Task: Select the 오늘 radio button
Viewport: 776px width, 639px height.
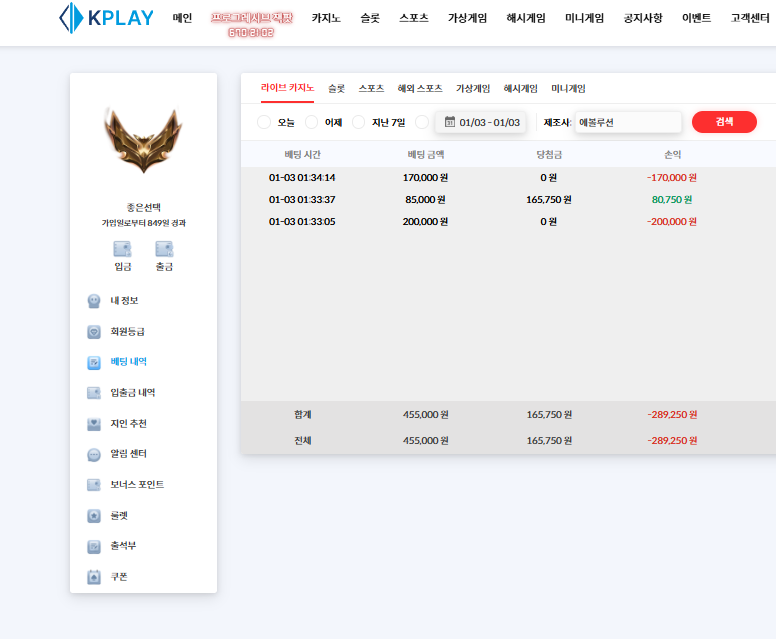Action: (264, 122)
